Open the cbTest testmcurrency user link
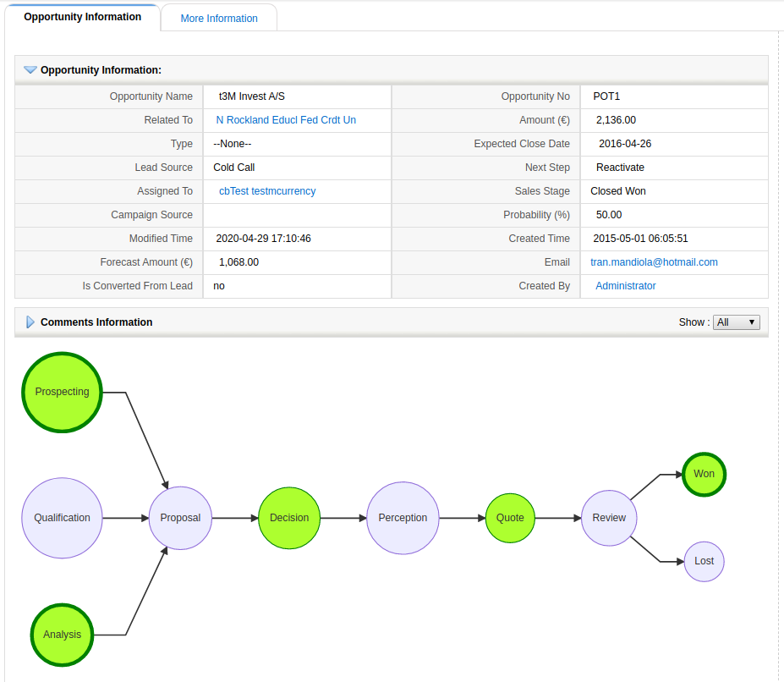The width and height of the screenshot is (784, 682). click(x=267, y=191)
